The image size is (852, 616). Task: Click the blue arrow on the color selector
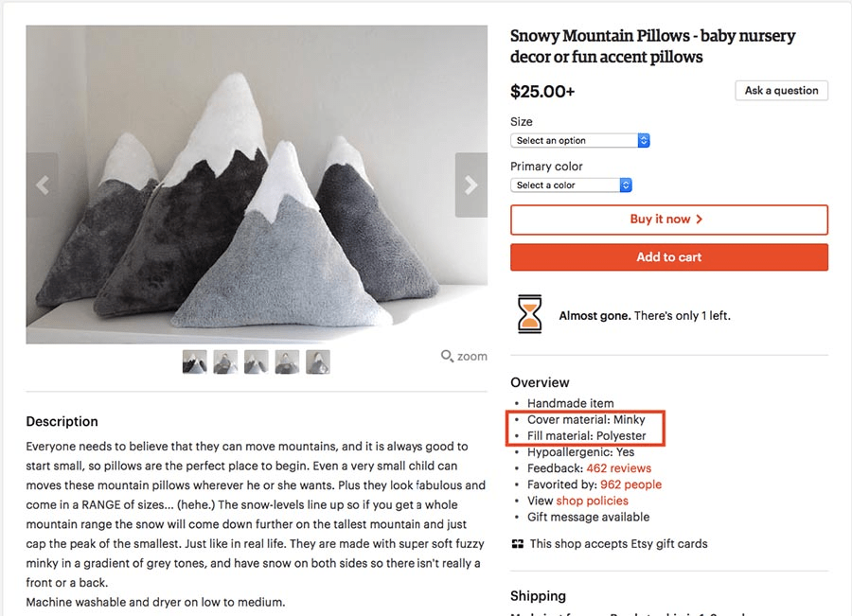tap(625, 185)
